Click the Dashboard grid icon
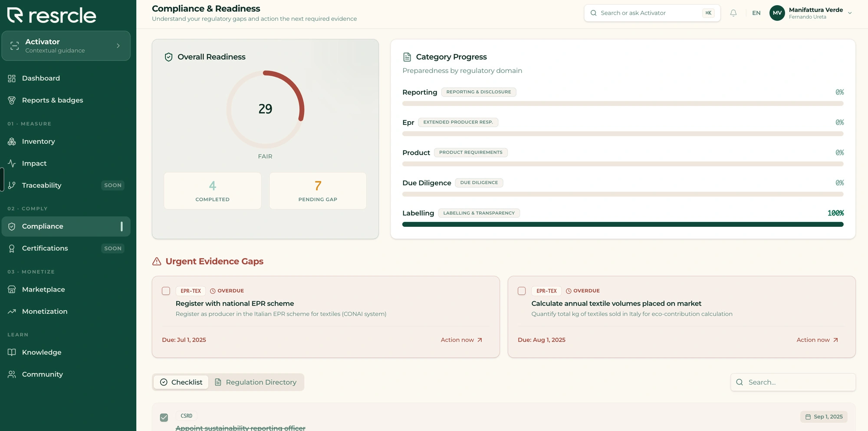The image size is (868, 431). pos(12,78)
